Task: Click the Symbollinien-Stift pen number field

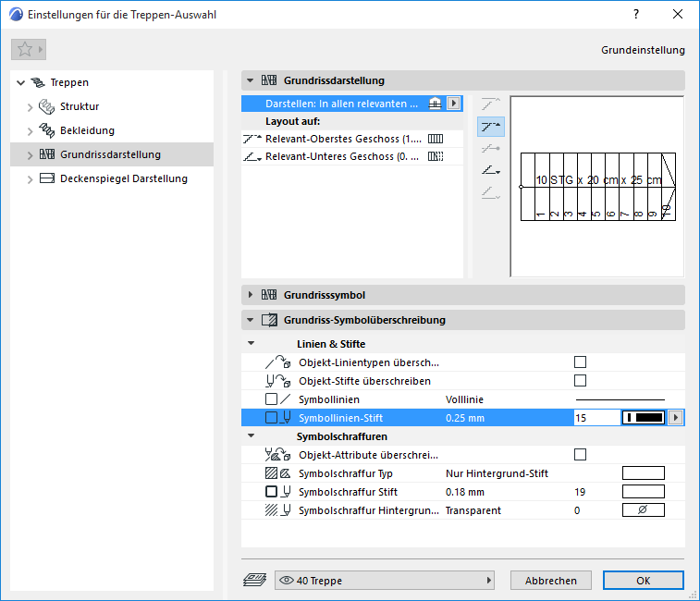Action: point(596,418)
